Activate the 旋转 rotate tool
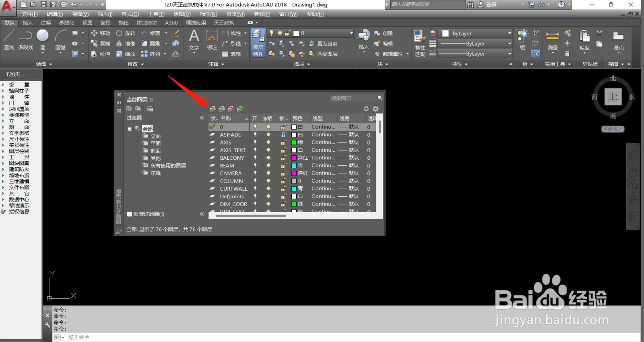 pos(126,33)
